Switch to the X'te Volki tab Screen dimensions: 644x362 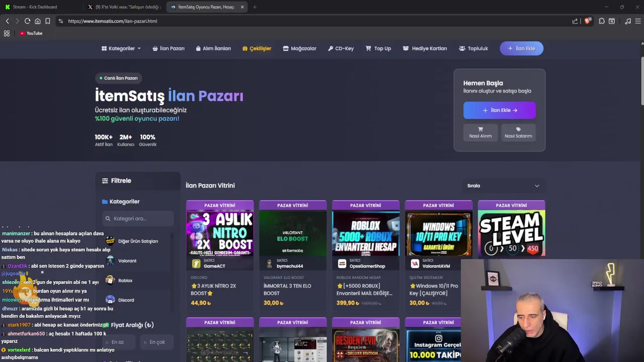coord(123,7)
